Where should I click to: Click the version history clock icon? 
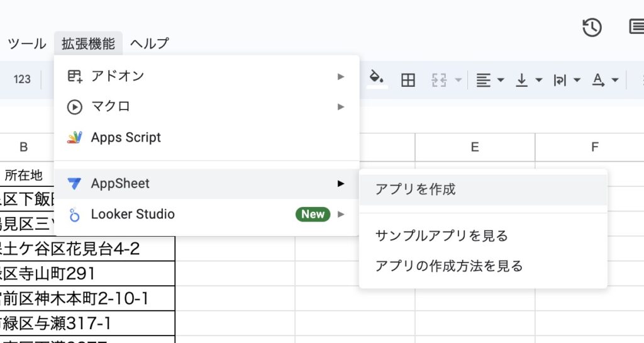pos(592,27)
